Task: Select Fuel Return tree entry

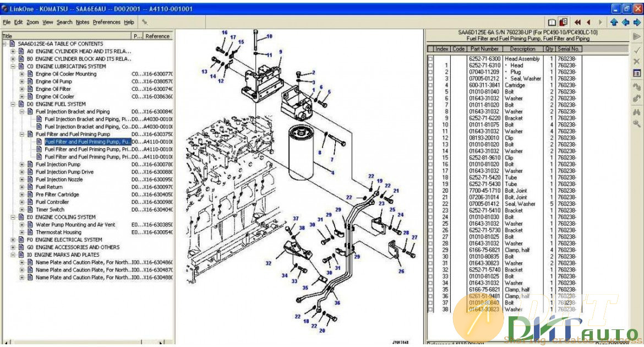Action: (49, 187)
